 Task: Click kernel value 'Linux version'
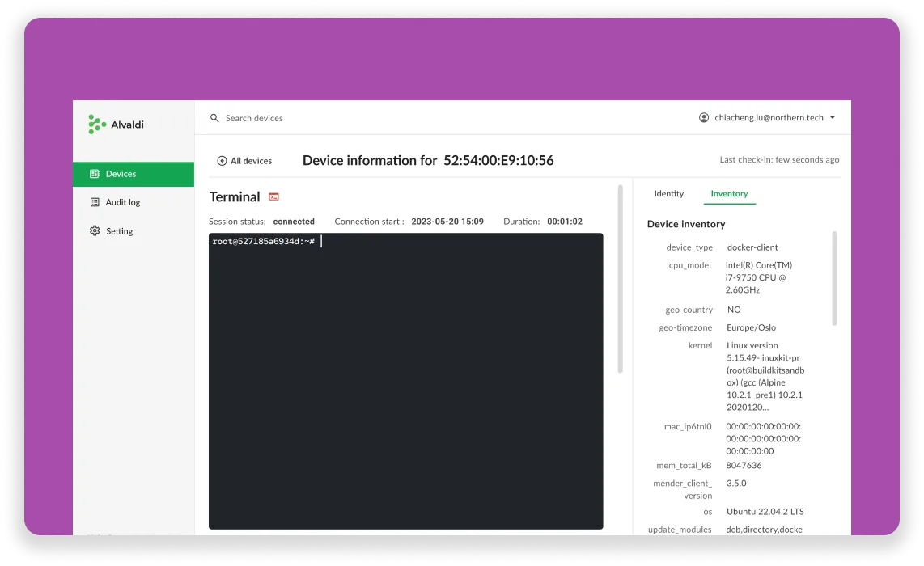[752, 346]
